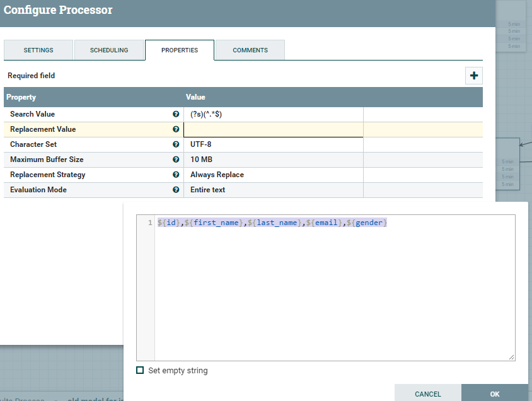The image size is (532, 401).
Task: Click the Replacement Value property name
Action: tap(43, 129)
